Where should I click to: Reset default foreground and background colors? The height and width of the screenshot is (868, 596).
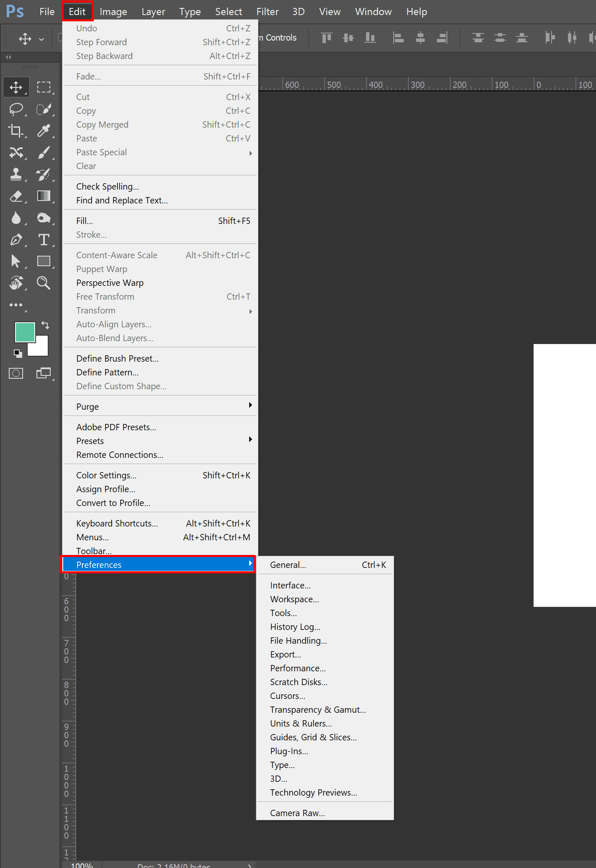pos(18,354)
